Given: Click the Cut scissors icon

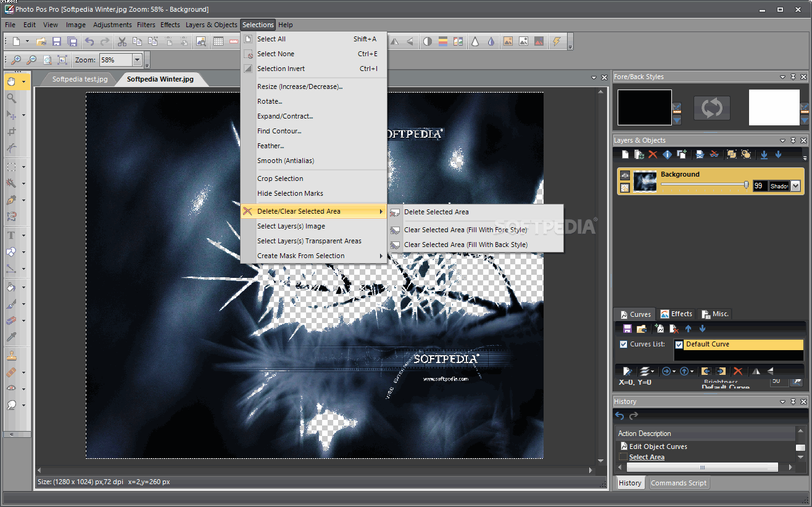Looking at the screenshot, I should point(122,42).
